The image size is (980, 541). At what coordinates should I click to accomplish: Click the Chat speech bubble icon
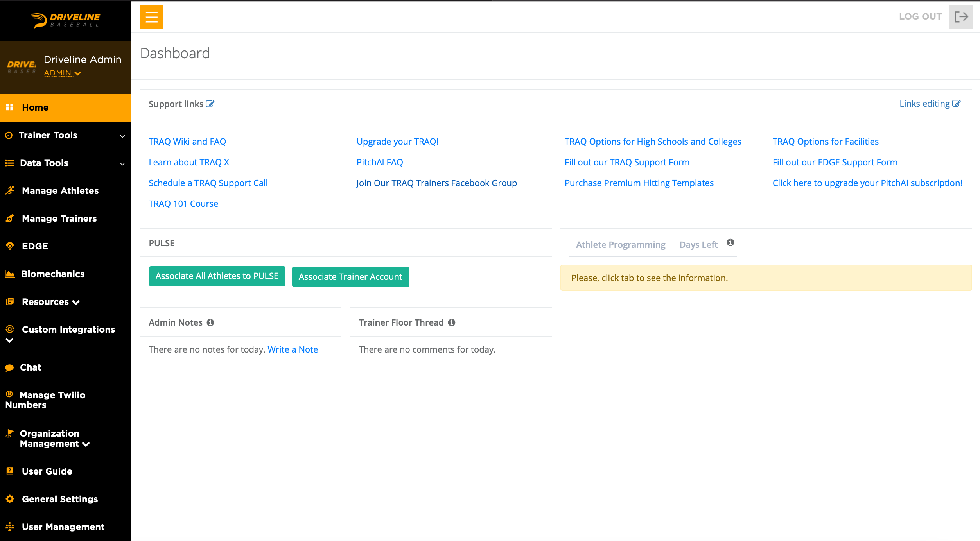click(x=9, y=367)
